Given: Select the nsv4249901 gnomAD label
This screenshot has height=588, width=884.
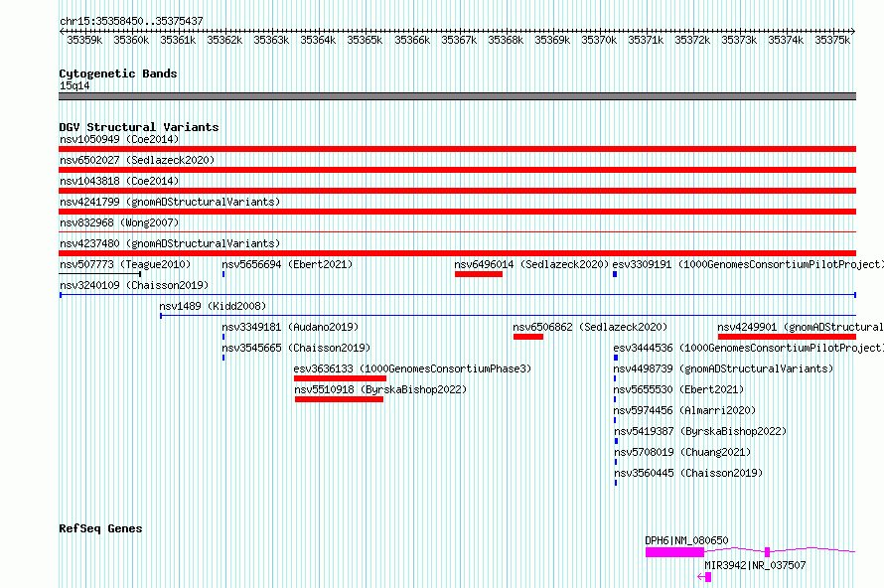Looking at the screenshot, I should (800, 327).
